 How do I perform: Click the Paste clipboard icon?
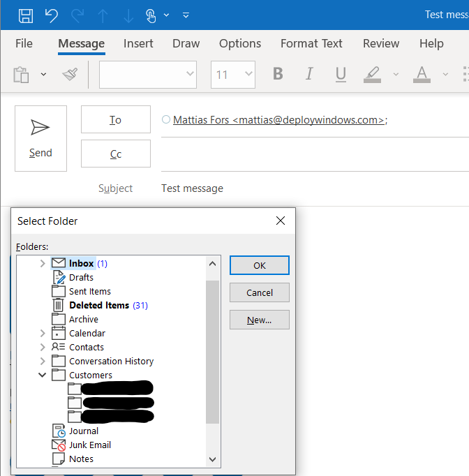tap(22, 74)
